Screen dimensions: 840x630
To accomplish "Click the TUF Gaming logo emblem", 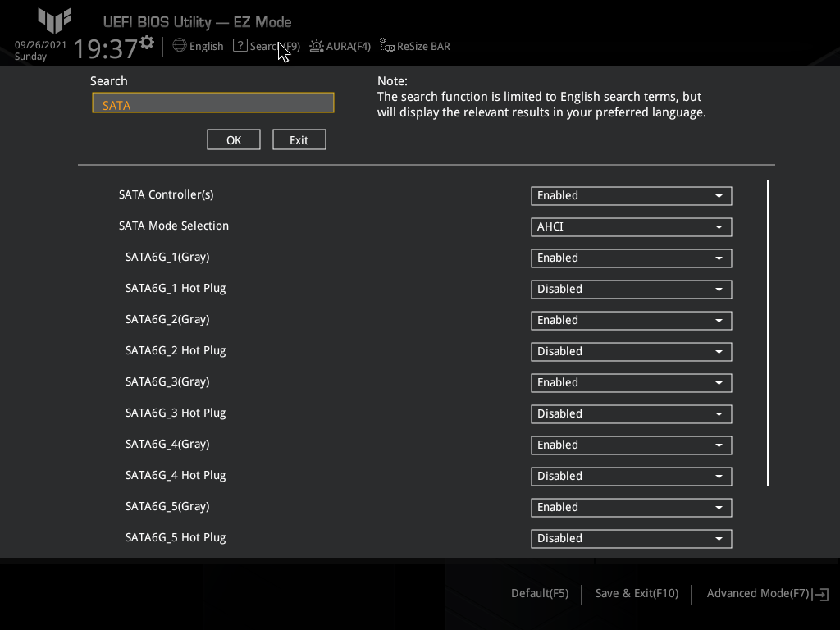I will tap(54, 22).
